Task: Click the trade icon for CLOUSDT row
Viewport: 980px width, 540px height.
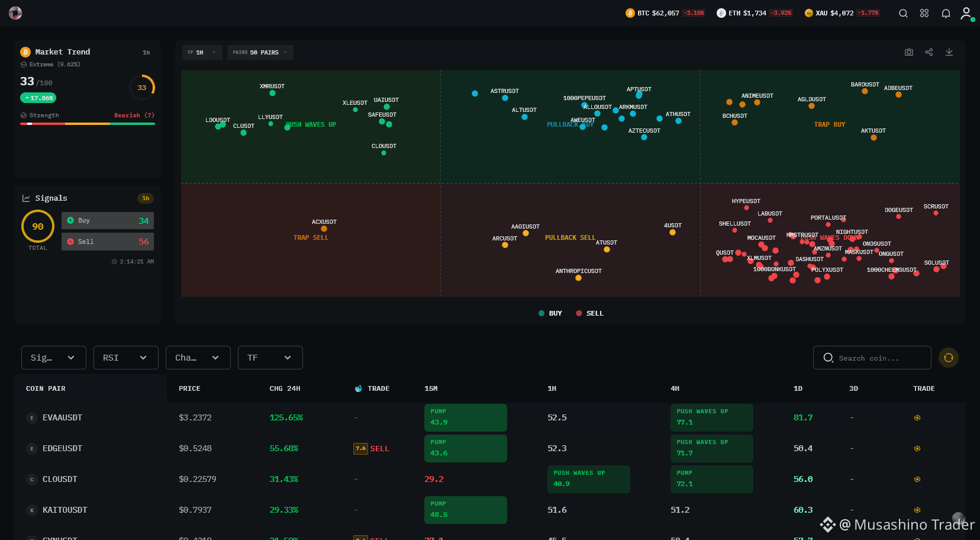Action: coord(917,479)
